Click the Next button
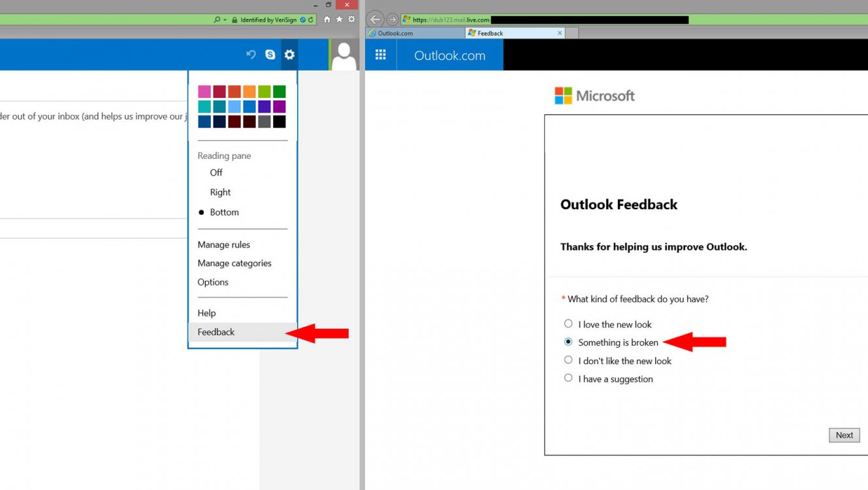This screenshot has width=868, height=490. click(x=844, y=435)
